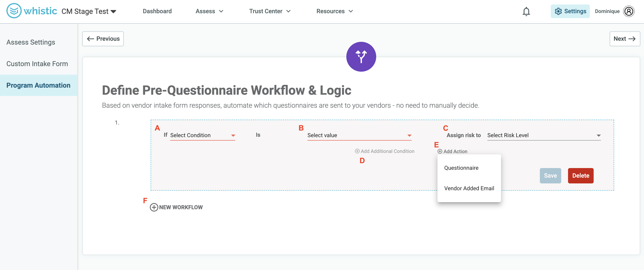The height and width of the screenshot is (270, 644).
Task: Click the Settings label in header
Action: (x=575, y=11)
